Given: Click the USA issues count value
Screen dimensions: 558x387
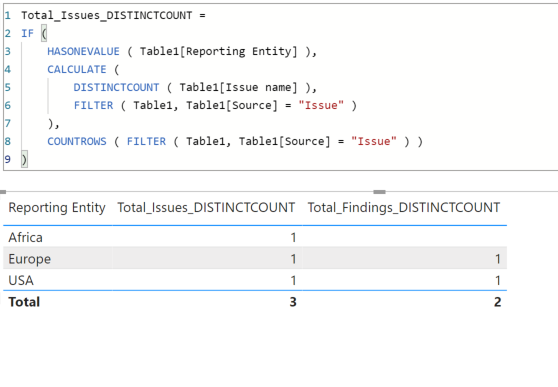Looking at the screenshot, I should (293, 281).
